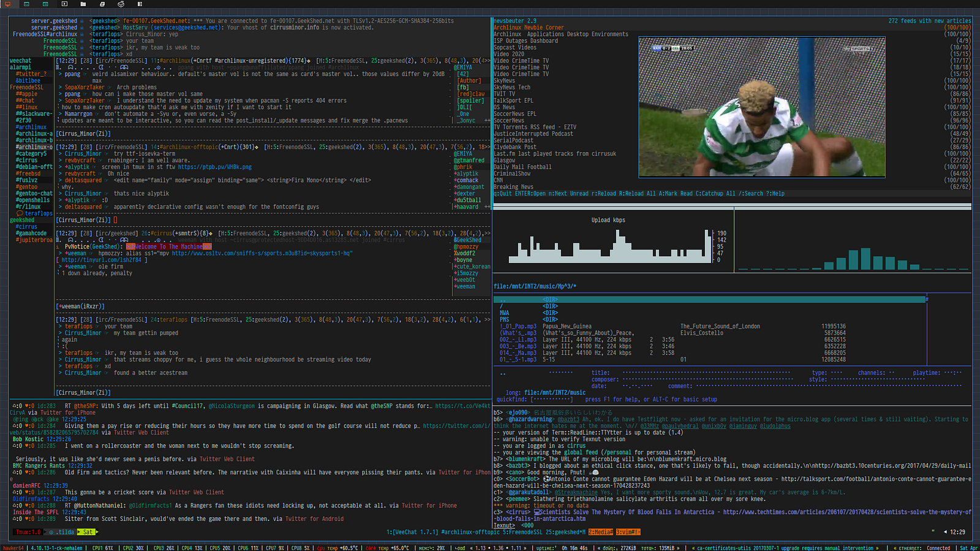Viewport: 980px width, 551px height.
Task: Switch to the orange monitor workspace icon
Action: (x=7, y=4)
